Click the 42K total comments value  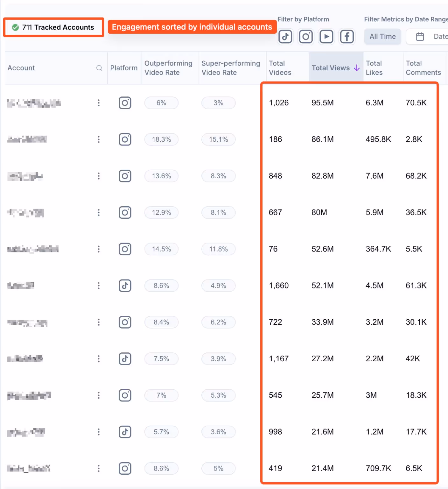pyautogui.click(x=413, y=359)
